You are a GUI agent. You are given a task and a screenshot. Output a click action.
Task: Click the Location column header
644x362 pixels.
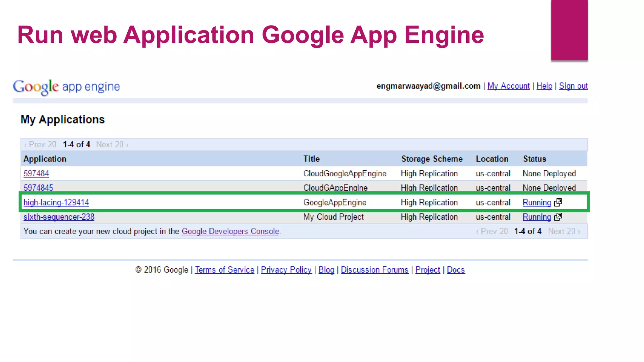coord(492,159)
